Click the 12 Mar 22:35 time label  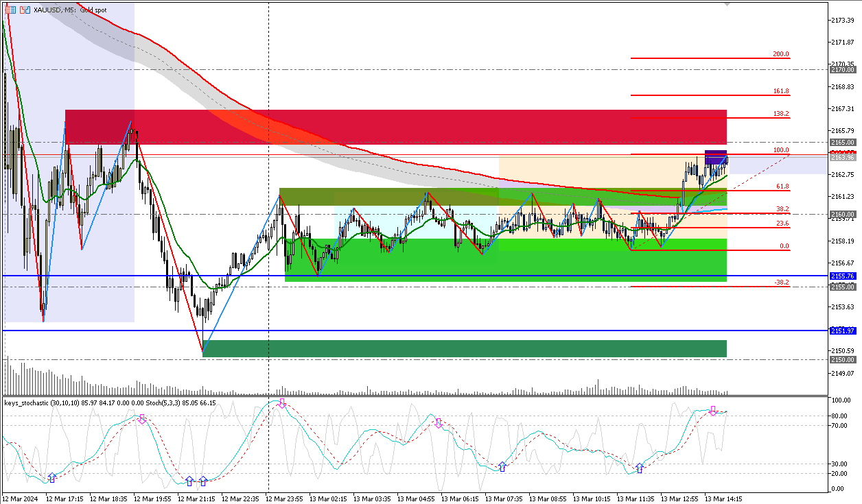(241, 499)
